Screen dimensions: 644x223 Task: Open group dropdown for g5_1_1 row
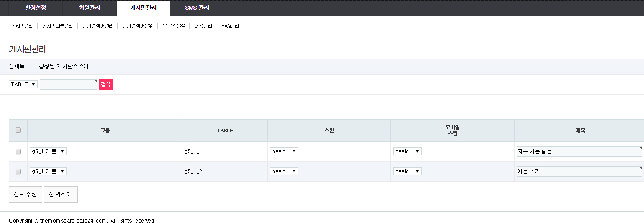(48, 151)
